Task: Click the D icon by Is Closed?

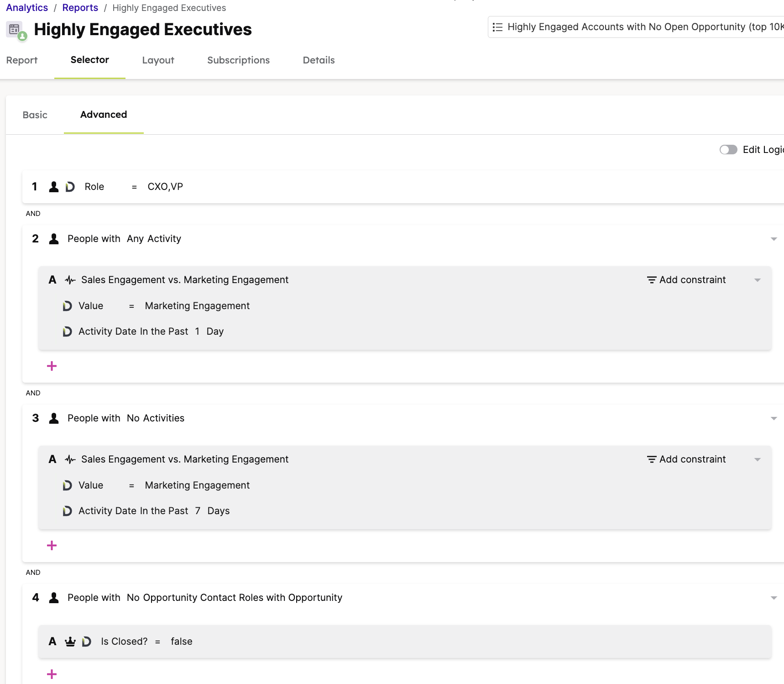Action: point(86,642)
